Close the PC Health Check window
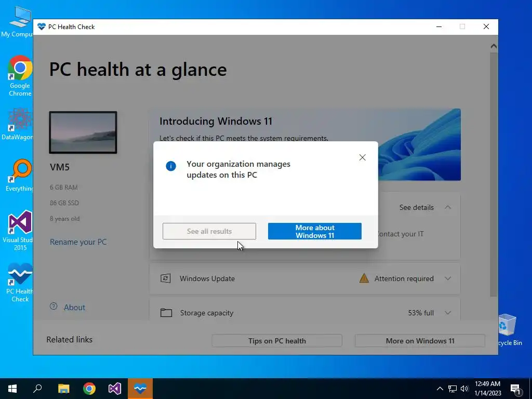 tap(486, 27)
